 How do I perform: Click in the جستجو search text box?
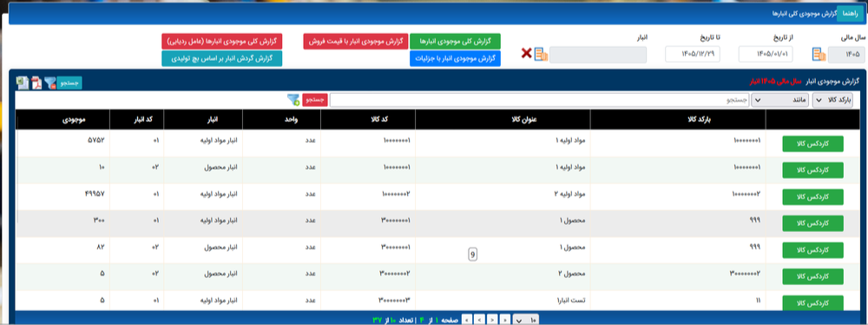[539, 100]
